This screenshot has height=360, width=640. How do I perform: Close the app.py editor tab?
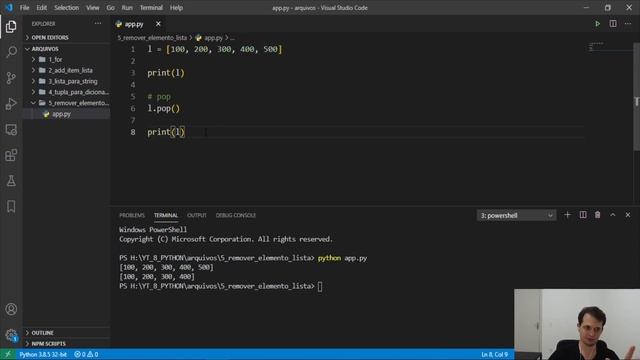coord(158,24)
